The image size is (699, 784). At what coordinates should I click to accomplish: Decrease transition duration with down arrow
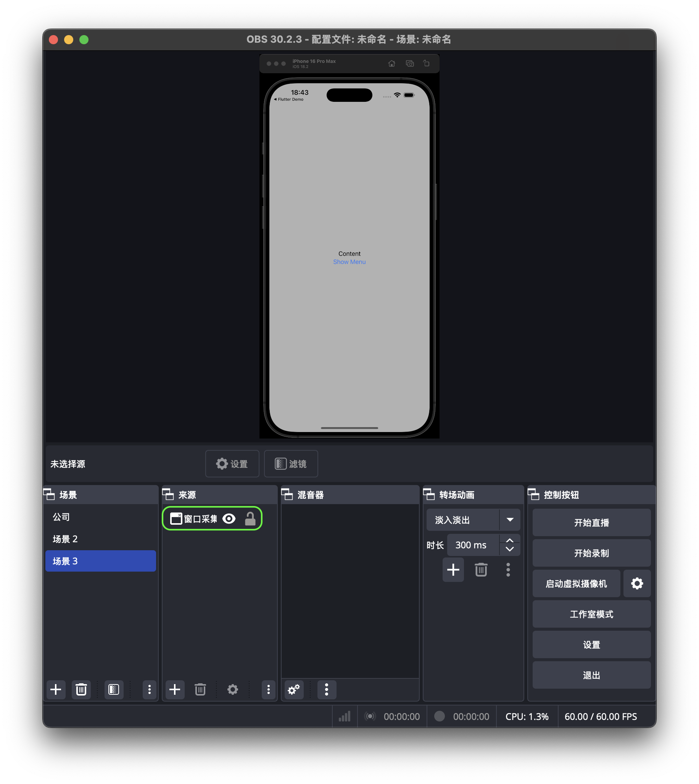510,549
